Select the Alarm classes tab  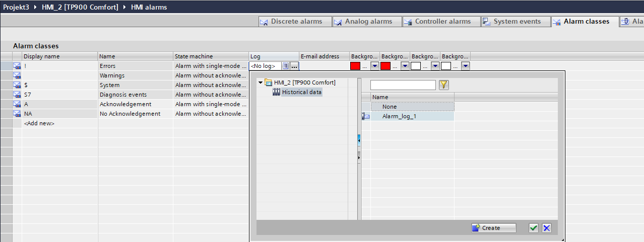[x=585, y=22]
